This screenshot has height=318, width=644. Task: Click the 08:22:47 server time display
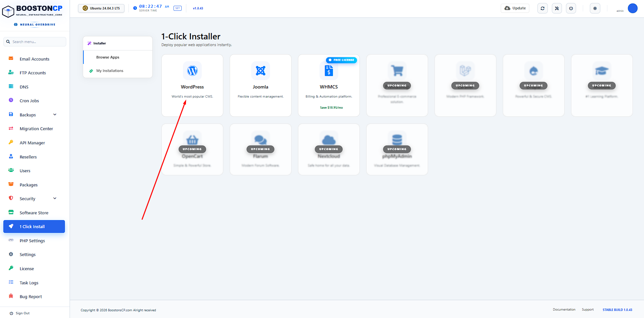click(x=150, y=6)
